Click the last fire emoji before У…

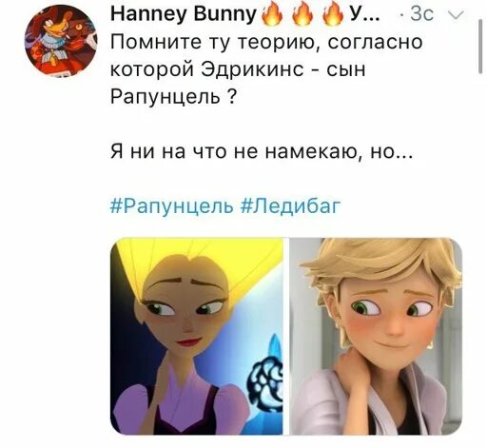pos(333,15)
